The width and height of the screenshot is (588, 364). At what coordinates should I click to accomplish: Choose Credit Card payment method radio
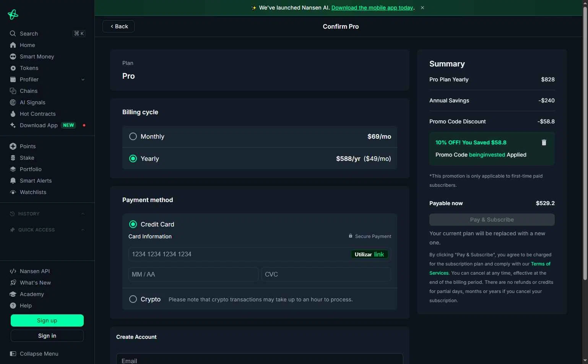click(x=133, y=224)
